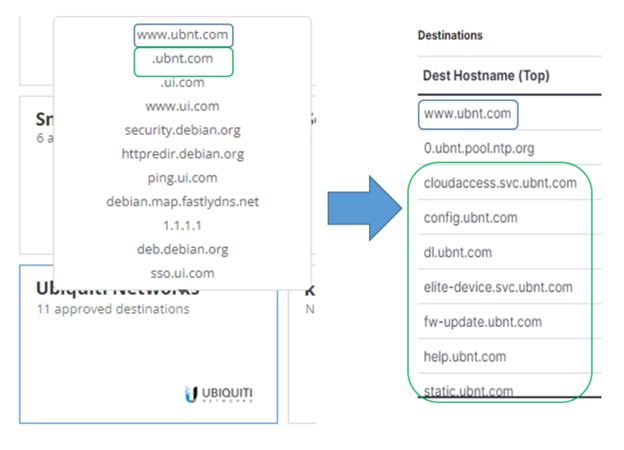This screenshot has height=450, width=624.
Task: Open the Ubiquiti Networks approved destinations card
Action: tap(148, 344)
